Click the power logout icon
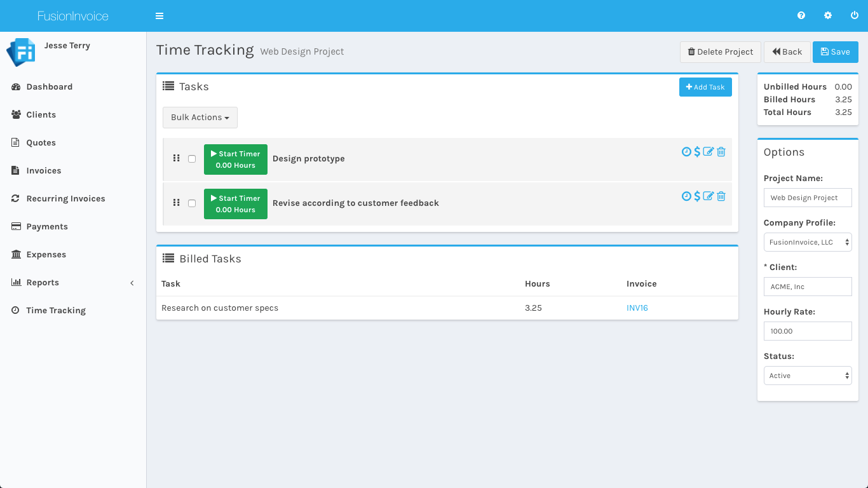Image resolution: width=868 pixels, height=488 pixels. [x=855, y=16]
